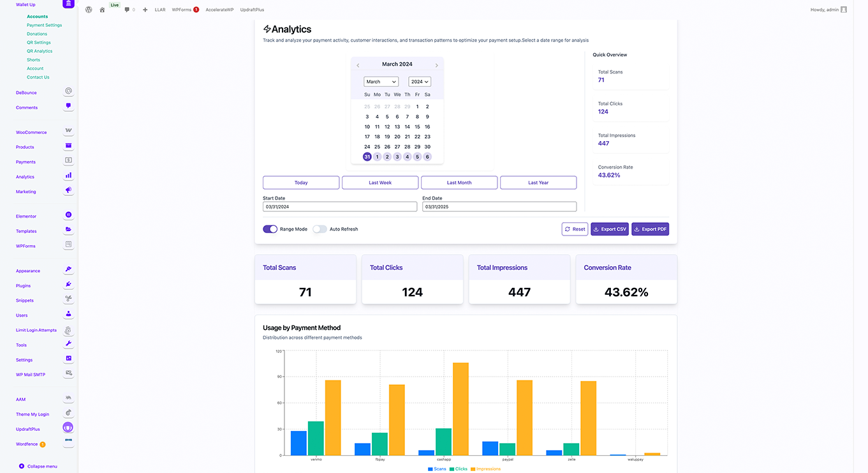Open QR Analytics submenu item
This screenshot has width=868, height=473.
tap(40, 51)
